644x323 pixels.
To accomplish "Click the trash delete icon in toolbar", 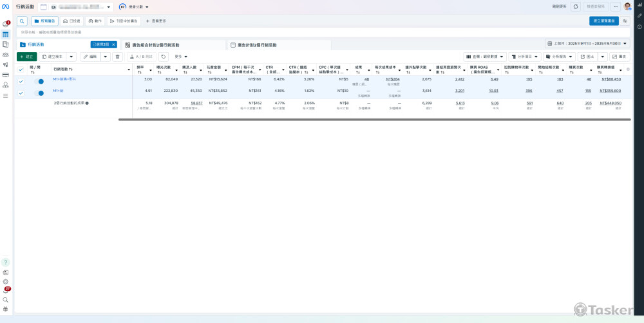I will click(x=117, y=57).
